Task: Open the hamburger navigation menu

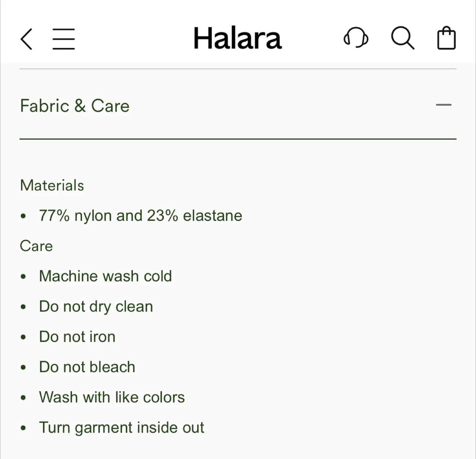Action: click(64, 38)
